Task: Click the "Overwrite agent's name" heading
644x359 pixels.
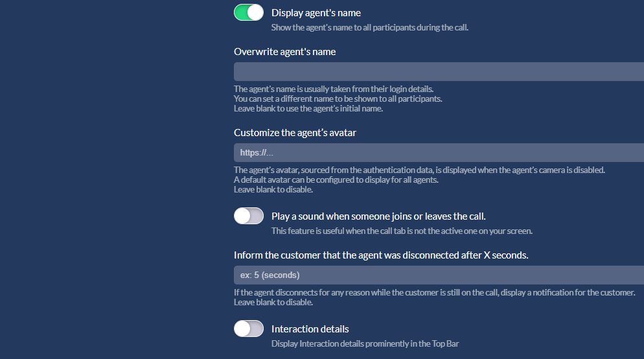Action: tap(284, 52)
